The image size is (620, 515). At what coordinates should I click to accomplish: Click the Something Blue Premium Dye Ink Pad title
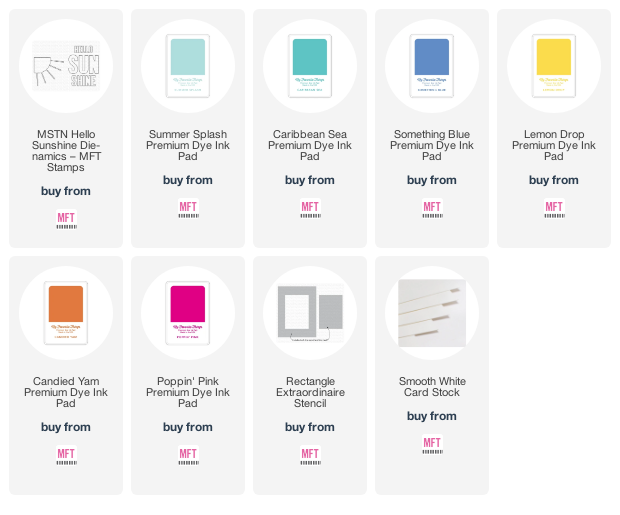coord(432,145)
